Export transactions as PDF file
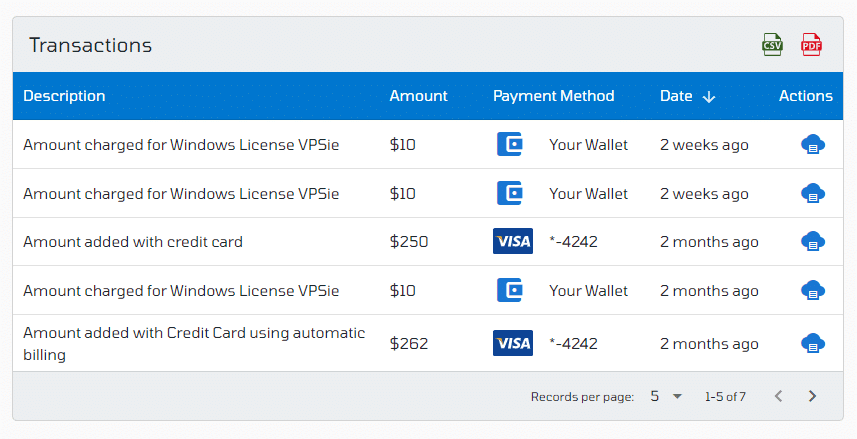 click(x=811, y=45)
